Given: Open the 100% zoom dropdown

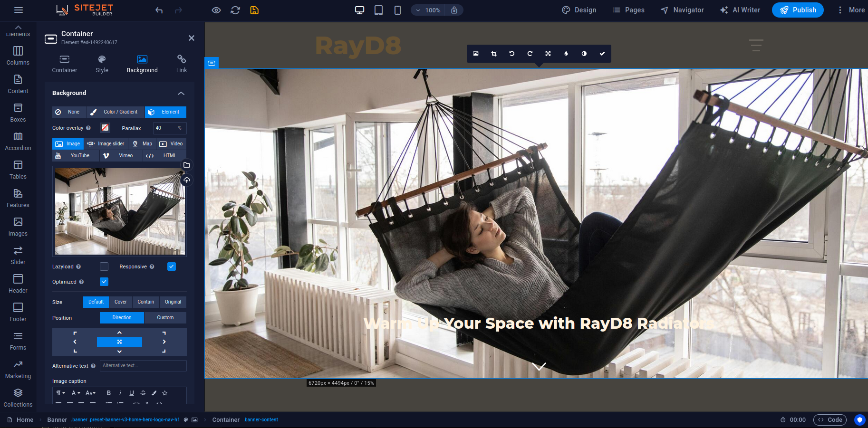Looking at the screenshot, I should tap(428, 10).
